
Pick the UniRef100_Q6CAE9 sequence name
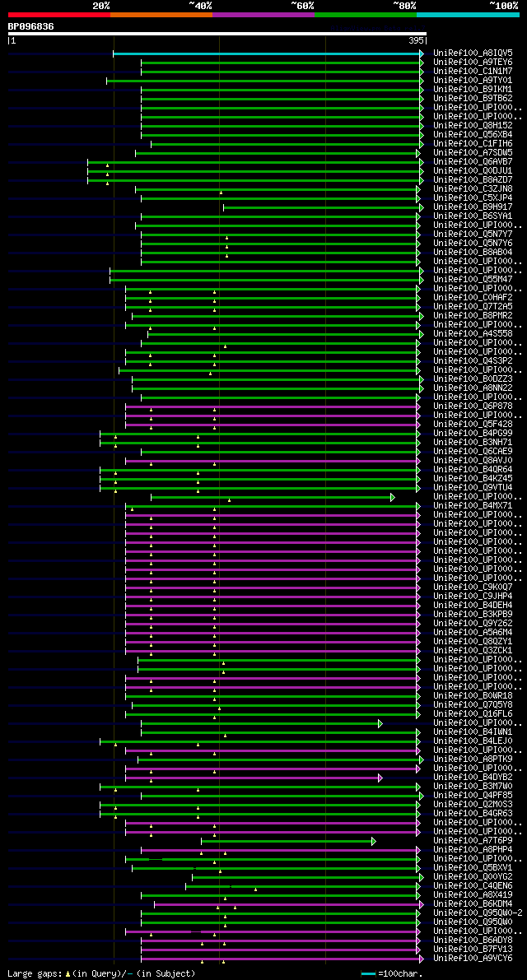pos(473,452)
